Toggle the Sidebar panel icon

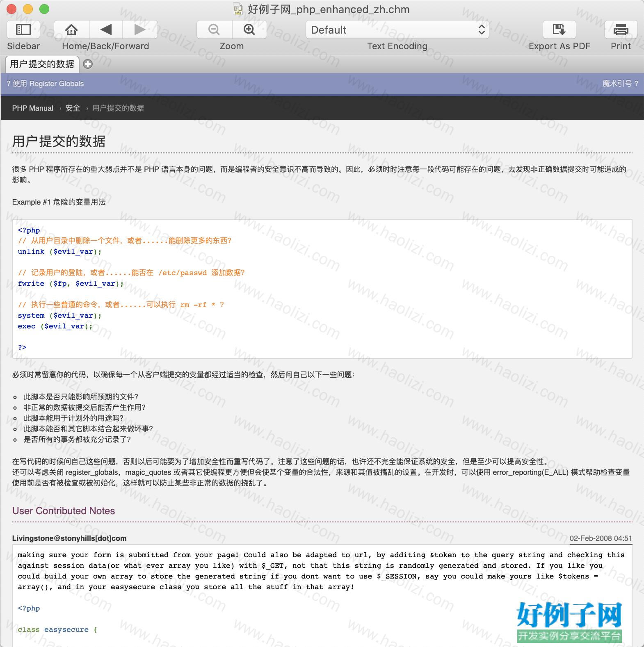click(x=23, y=30)
